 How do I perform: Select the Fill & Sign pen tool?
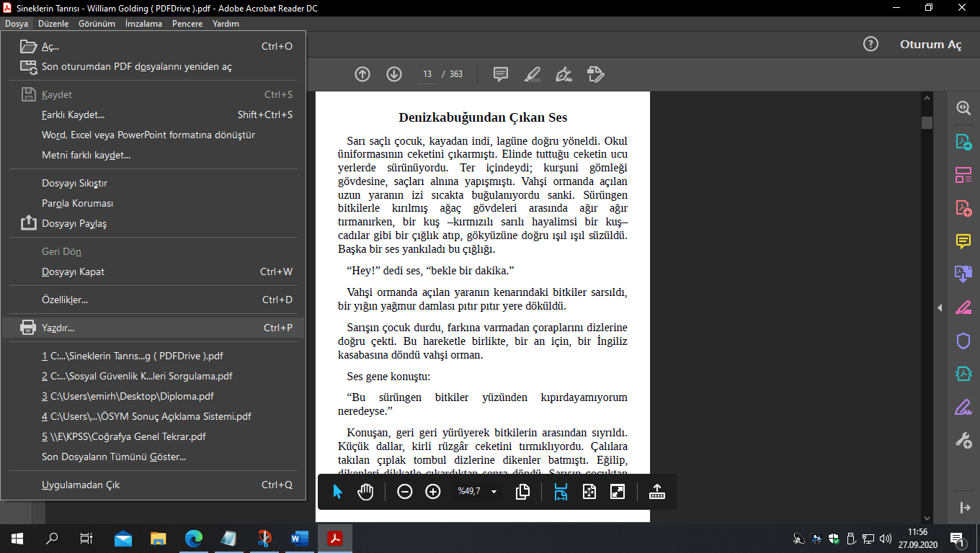(x=962, y=407)
